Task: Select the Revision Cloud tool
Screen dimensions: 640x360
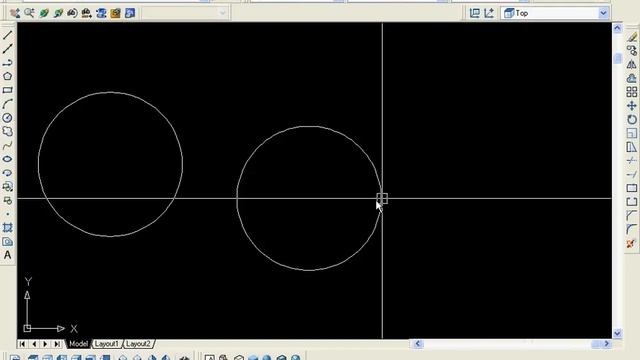Action: (x=7, y=131)
